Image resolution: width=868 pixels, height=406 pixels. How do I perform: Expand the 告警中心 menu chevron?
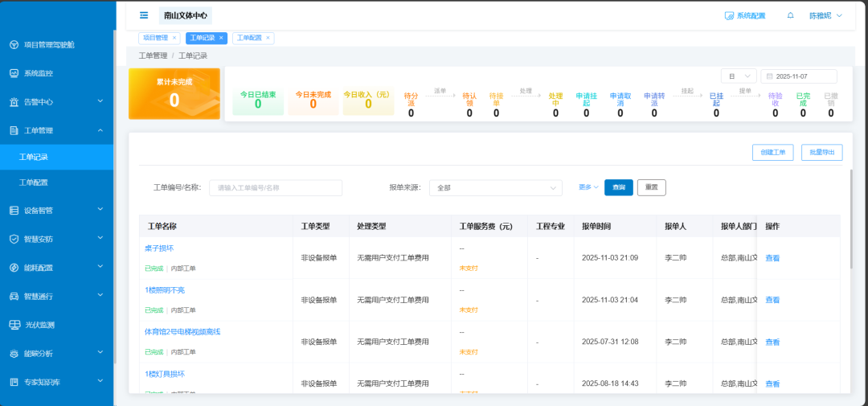(x=100, y=101)
